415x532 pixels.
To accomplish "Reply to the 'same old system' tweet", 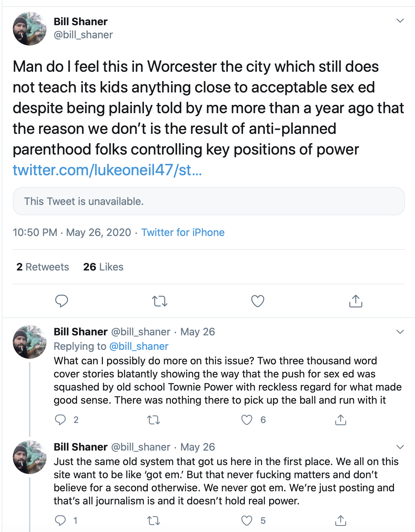I will [60, 520].
